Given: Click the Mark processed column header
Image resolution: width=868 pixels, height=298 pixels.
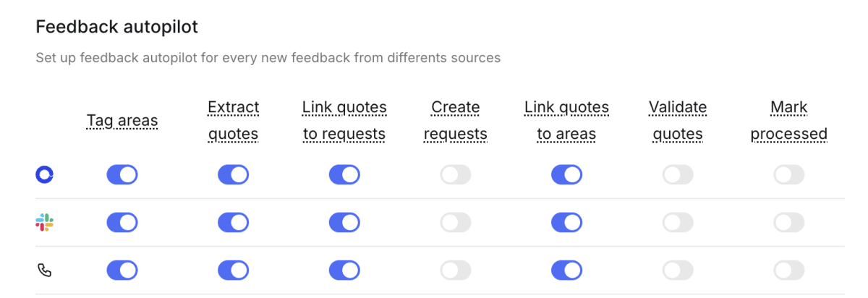Looking at the screenshot, I should tap(789, 121).
